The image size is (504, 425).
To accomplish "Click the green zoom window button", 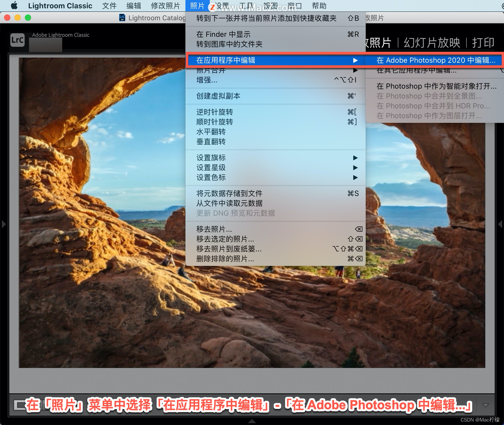I will (x=28, y=18).
